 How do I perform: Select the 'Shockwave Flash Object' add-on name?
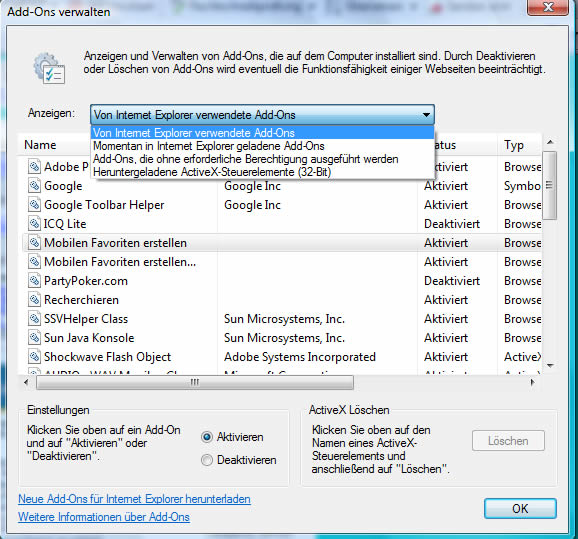point(108,357)
